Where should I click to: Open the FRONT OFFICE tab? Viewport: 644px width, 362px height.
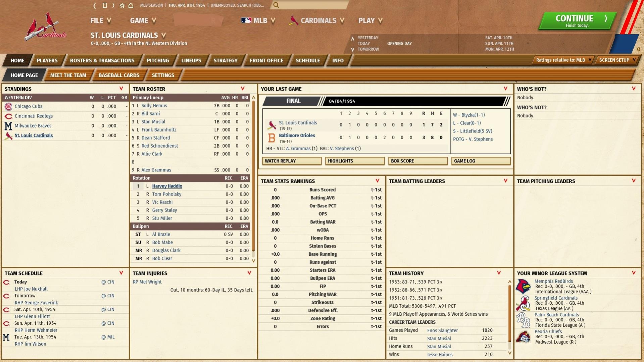pyautogui.click(x=266, y=60)
